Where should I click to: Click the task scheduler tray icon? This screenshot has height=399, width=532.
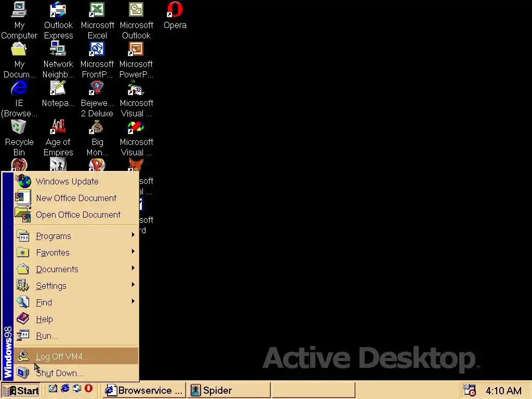coord(470,390)
